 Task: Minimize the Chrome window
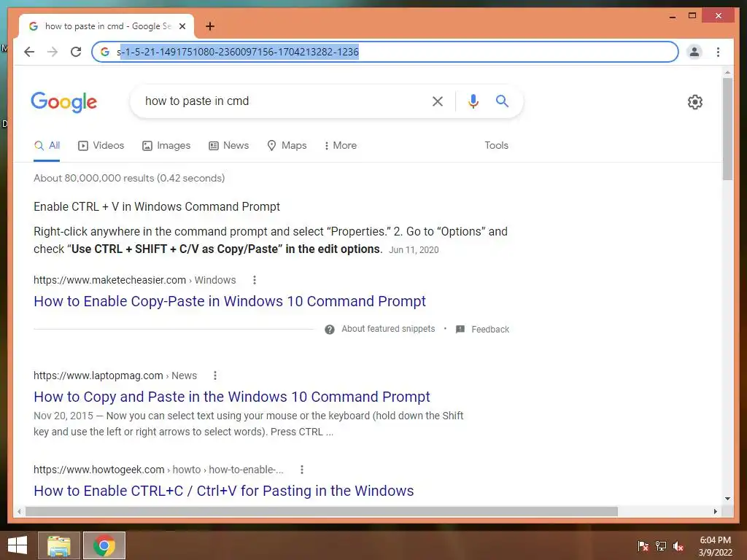pos(672,16)
